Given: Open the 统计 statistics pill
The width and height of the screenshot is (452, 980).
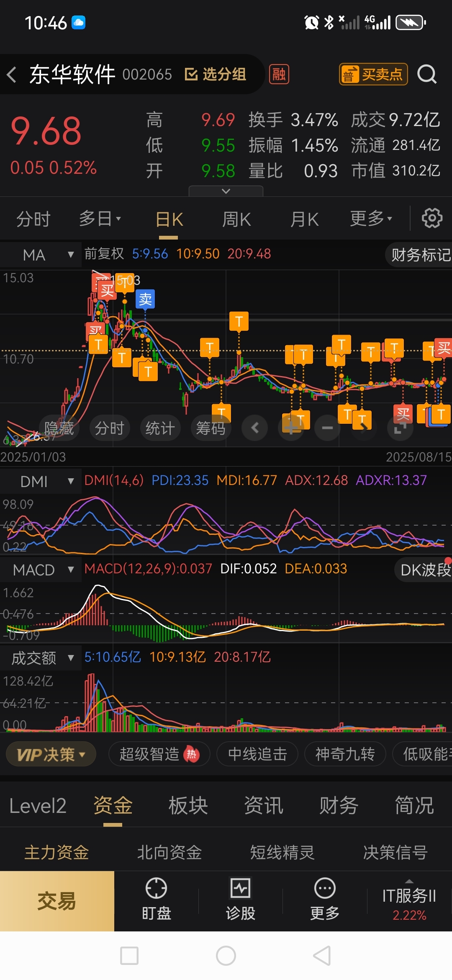Looking at the screenshot, I should coord(160,428).
